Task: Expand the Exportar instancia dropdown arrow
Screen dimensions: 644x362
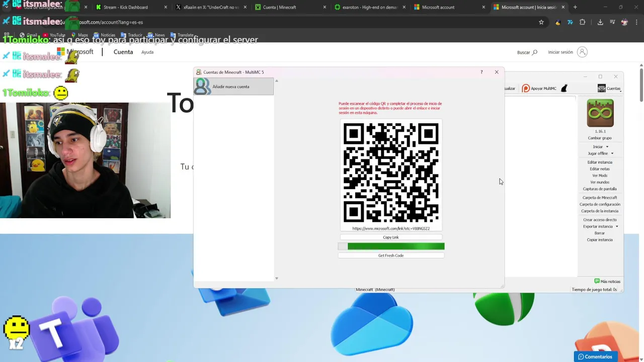Action: pyautogui.click(x=617, y=226)
